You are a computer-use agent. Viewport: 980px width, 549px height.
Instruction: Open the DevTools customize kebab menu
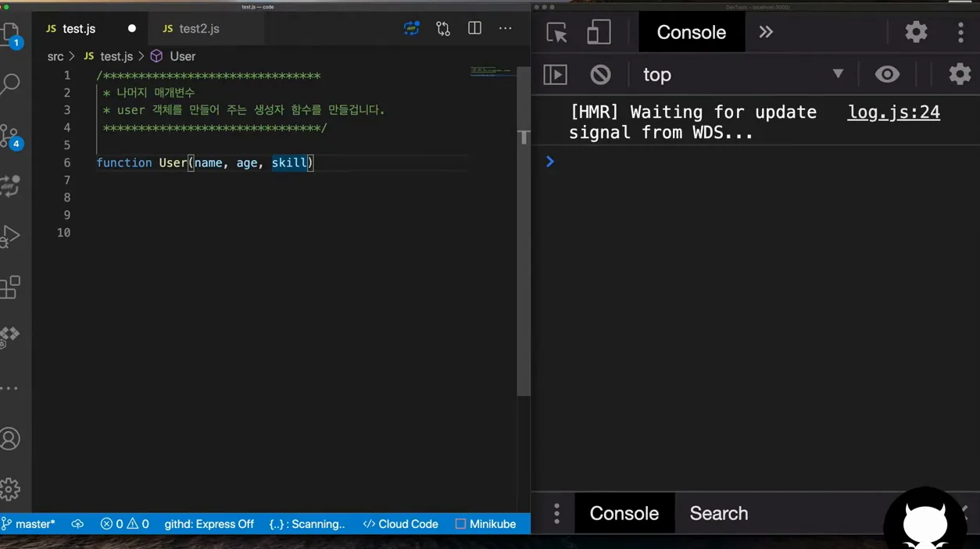point(960,32)
